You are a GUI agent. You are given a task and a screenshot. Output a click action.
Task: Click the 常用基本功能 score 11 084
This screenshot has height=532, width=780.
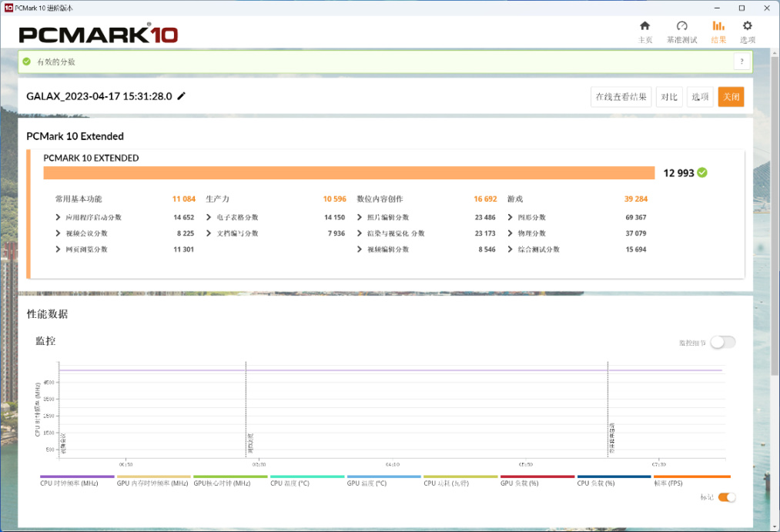pyautogui.click(x=183, y=199)
